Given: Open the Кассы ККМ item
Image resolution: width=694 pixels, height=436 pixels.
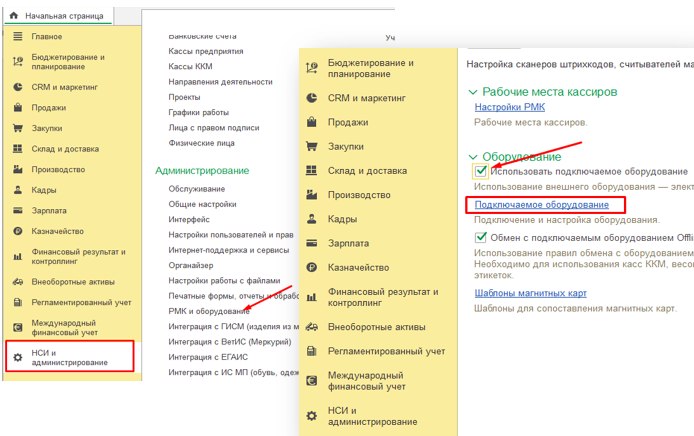Looking at the screenshot, I should pos(190,66).
